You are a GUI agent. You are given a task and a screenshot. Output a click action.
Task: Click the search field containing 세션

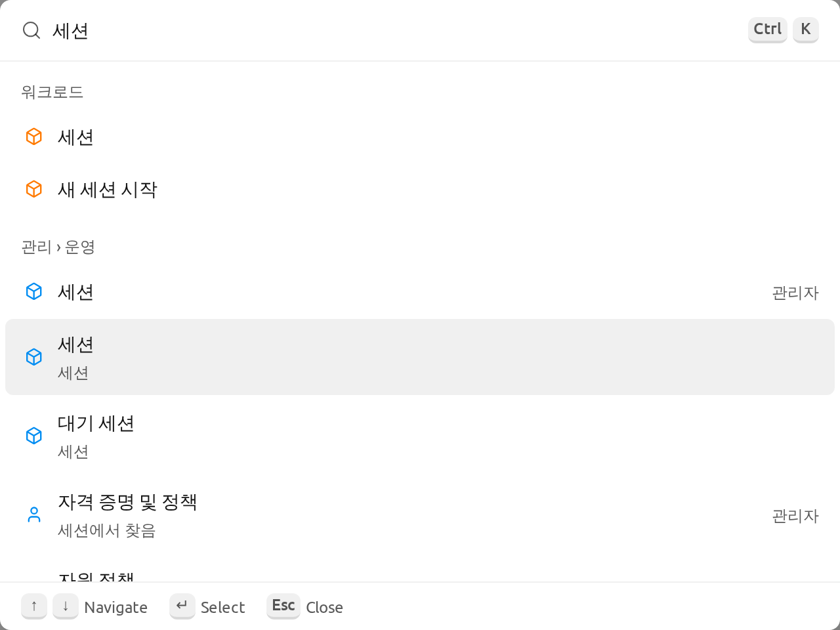[x=394, y=30]
